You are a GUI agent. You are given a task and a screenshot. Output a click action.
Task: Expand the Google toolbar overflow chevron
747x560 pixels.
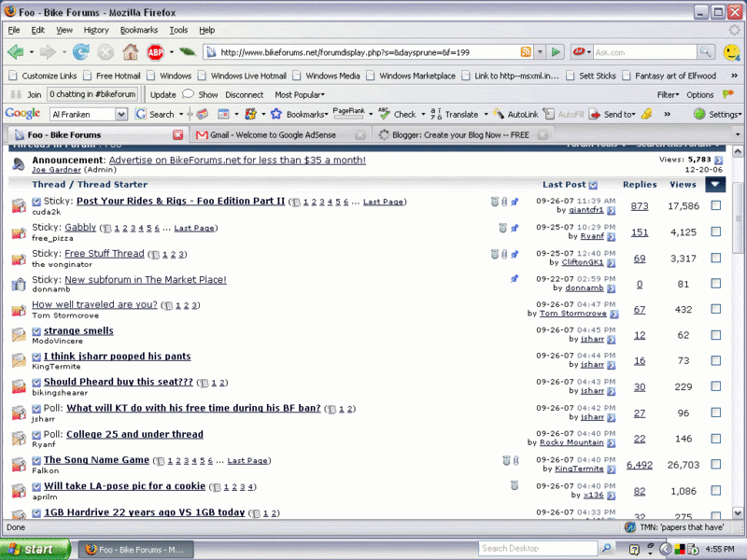click(667, 114)
